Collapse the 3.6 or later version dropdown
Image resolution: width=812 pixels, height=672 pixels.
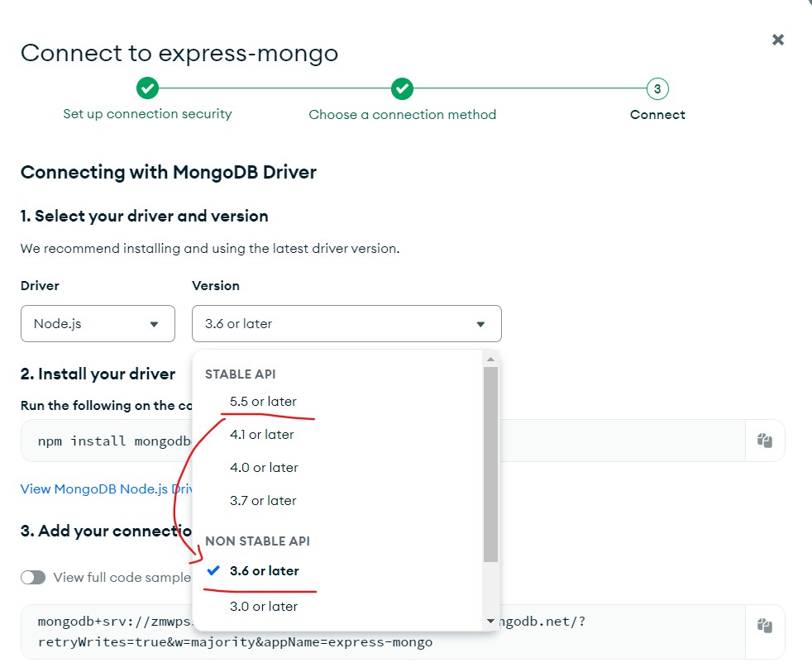(346, 323)
